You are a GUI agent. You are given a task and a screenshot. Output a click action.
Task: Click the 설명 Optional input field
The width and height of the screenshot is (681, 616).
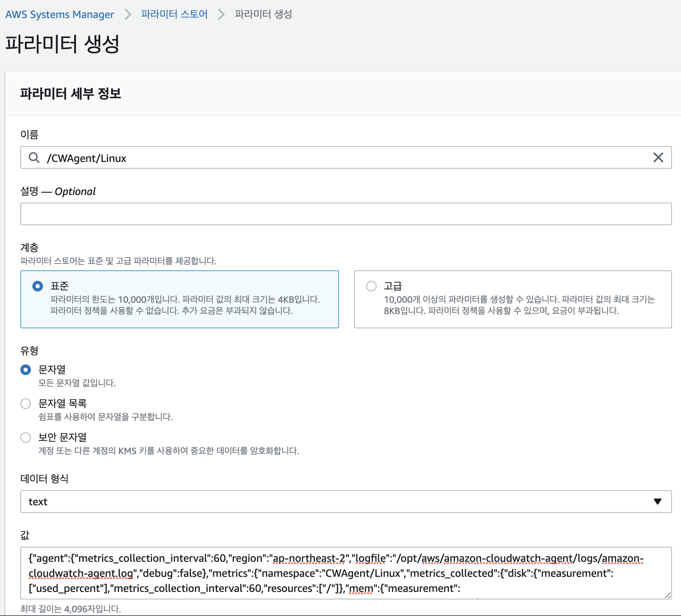pos(346,214)
